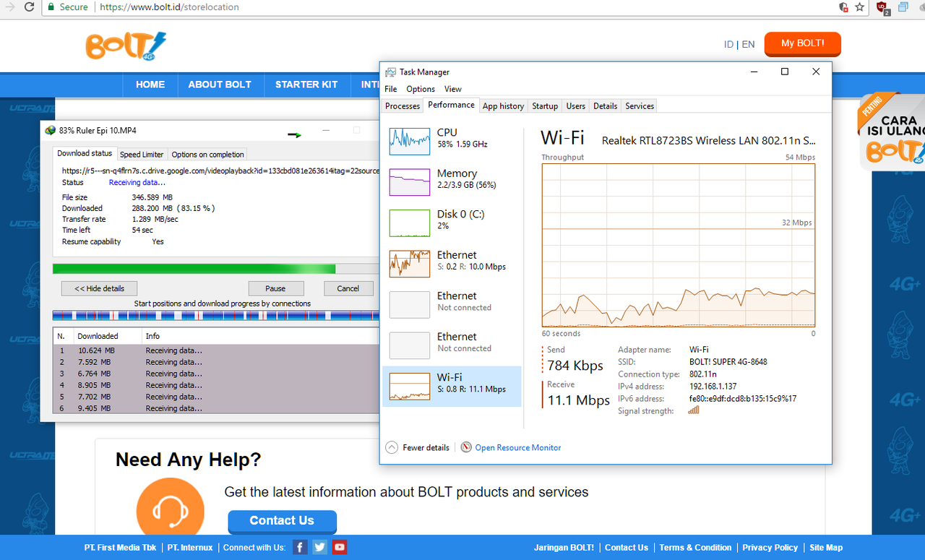Reload the browser page
This screenshot has height=560, width=925.
pyautogui.click(x=29, y=7)
